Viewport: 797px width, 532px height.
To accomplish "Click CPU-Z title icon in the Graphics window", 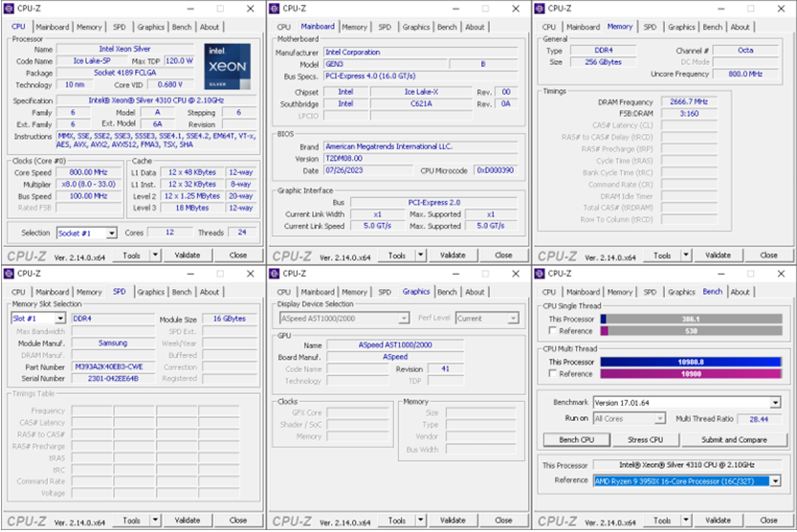I will click(275, 274).
